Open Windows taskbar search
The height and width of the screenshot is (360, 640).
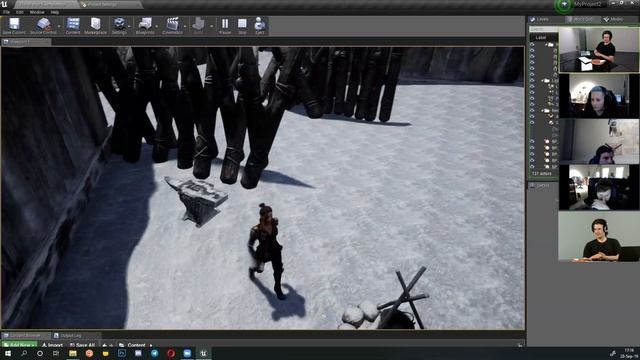(24, 353)
